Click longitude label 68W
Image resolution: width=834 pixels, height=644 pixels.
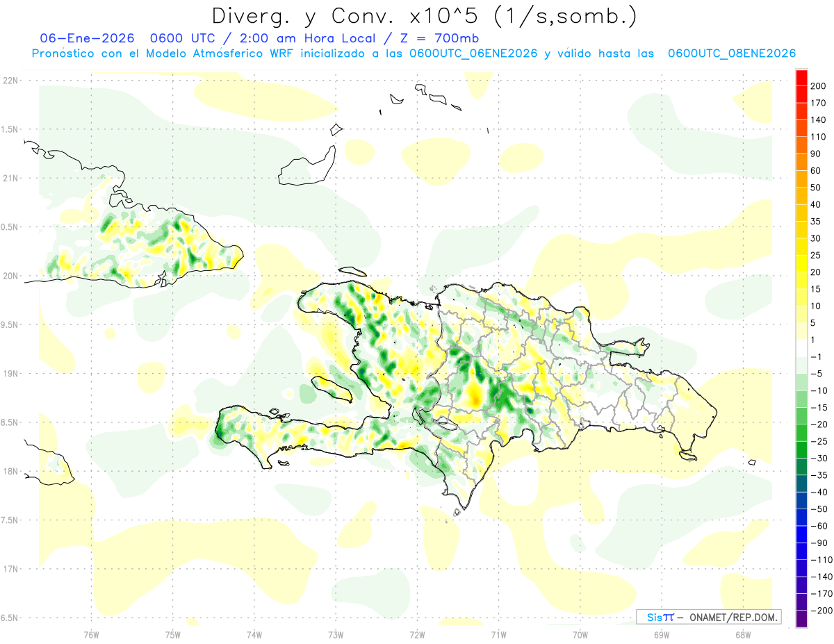click(743, 634)
